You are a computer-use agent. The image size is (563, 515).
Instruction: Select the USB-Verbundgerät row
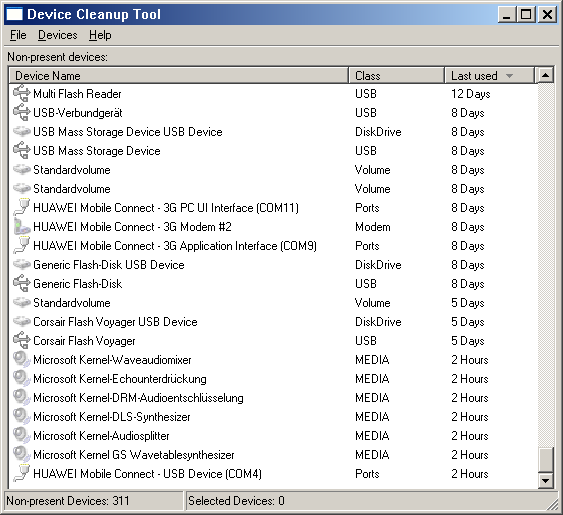pos(273,113)
